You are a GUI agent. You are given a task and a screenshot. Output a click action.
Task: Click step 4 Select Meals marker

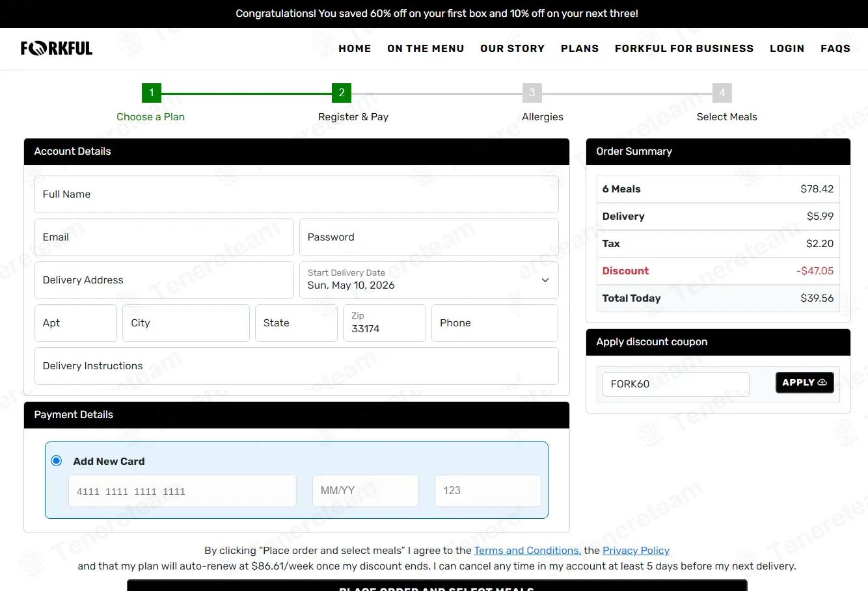point(722,93)
